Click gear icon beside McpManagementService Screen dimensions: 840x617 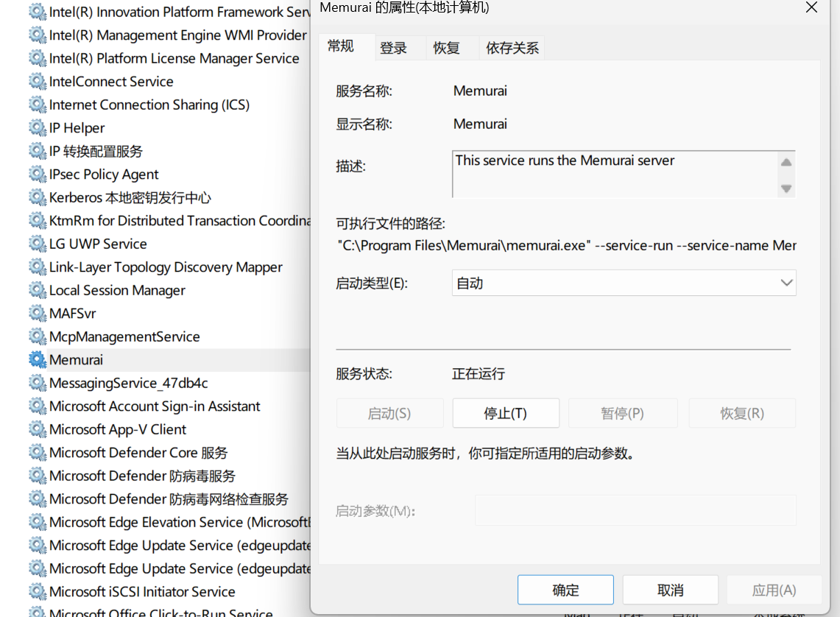(x=38, y=336)
